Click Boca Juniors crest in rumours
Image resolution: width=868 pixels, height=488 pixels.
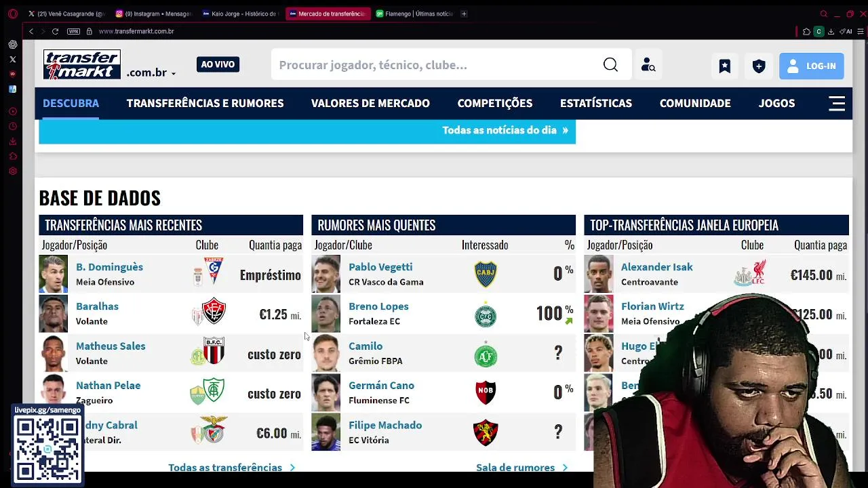(x=486, y=274)
